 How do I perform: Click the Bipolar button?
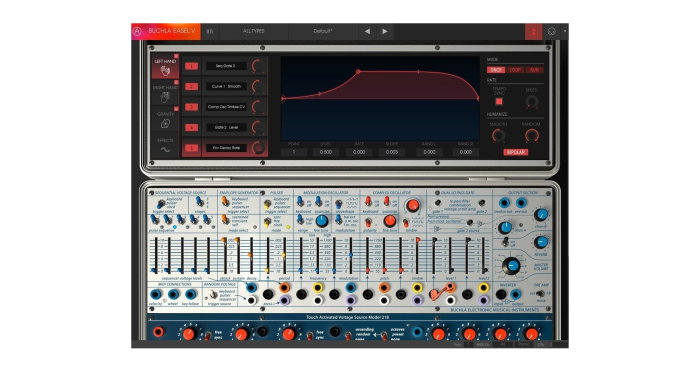[516, 152]
